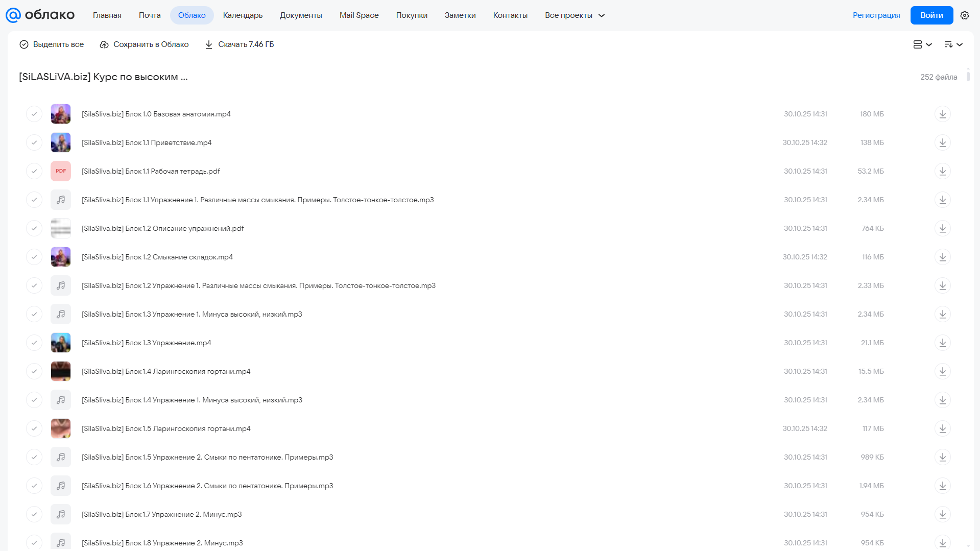The width and height of the screenshot is (980, 551).
Task: Click the Войти button
Action: [x=931, y=15]
